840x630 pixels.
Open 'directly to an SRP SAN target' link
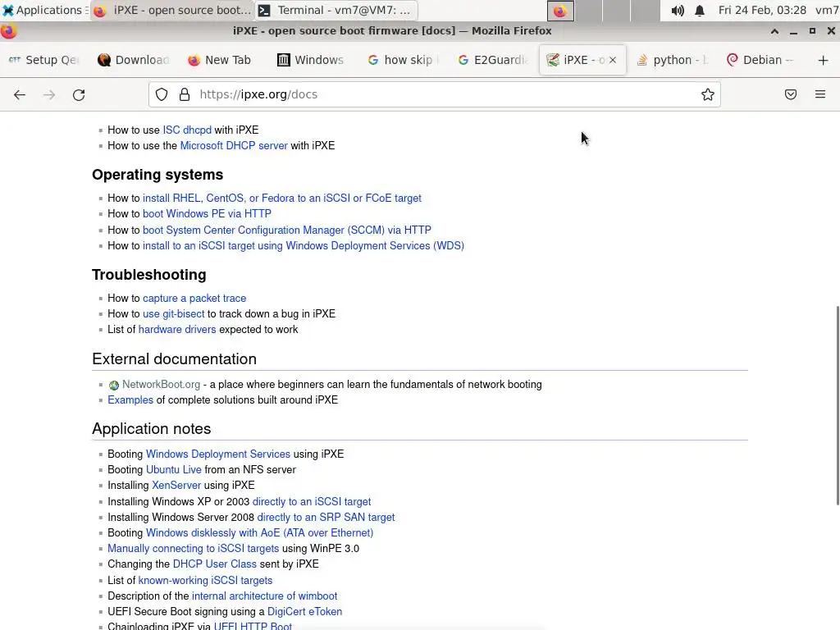click(x=326, y=518)
